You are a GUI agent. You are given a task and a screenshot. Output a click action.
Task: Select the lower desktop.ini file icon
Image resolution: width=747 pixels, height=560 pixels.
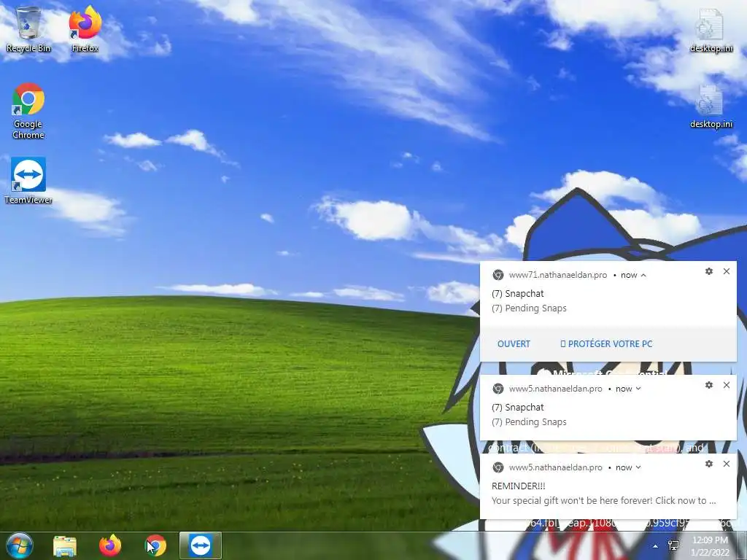pos(711,106)
